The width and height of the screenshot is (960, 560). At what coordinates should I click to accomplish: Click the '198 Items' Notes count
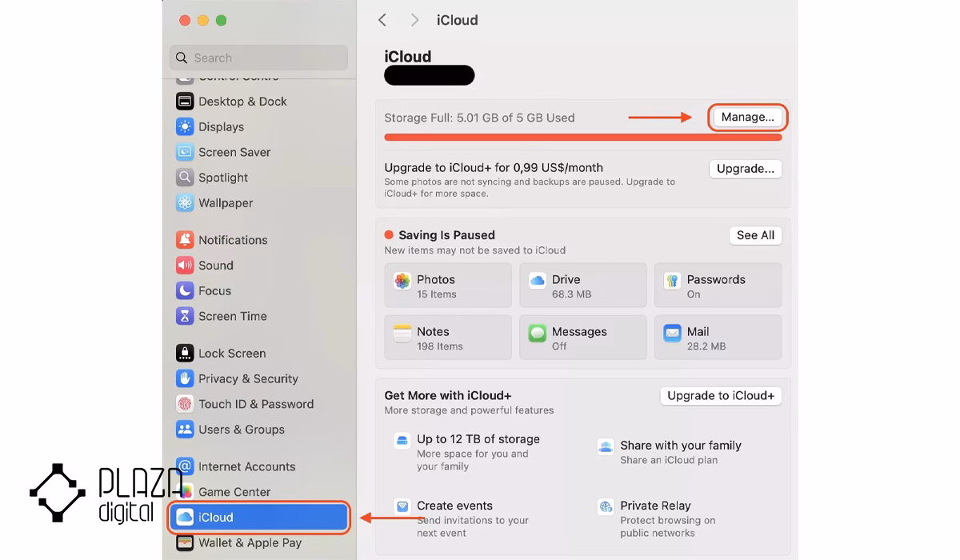(x=440, y=346)
